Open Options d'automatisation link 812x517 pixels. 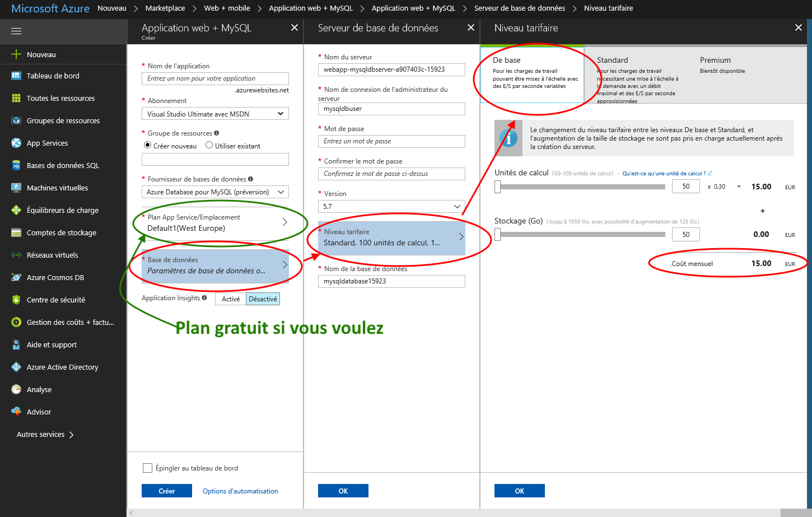click(240, 491)
